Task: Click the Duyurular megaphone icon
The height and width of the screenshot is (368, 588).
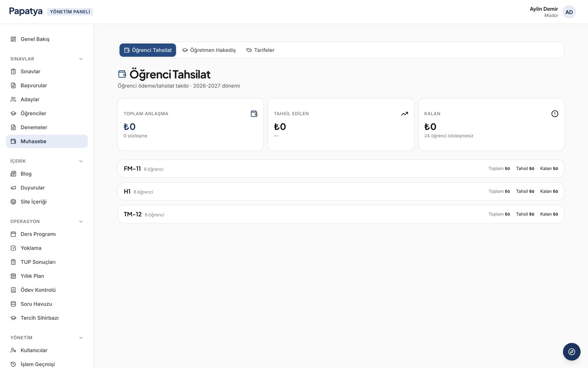Action: pos(13,188)
